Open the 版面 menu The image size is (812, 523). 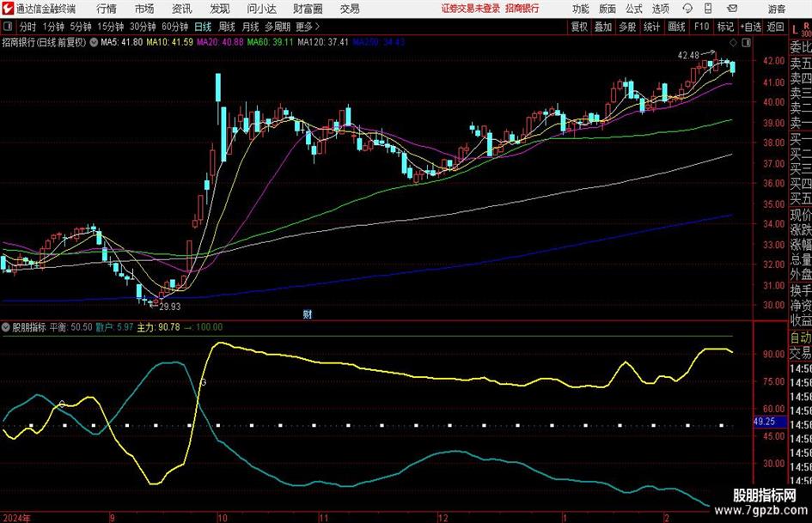coord(607,9)
